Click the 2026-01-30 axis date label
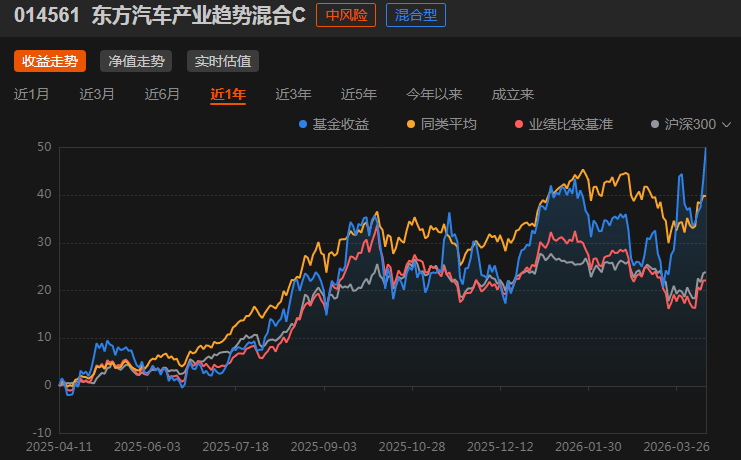741x460 pixels. coord(588,447)
